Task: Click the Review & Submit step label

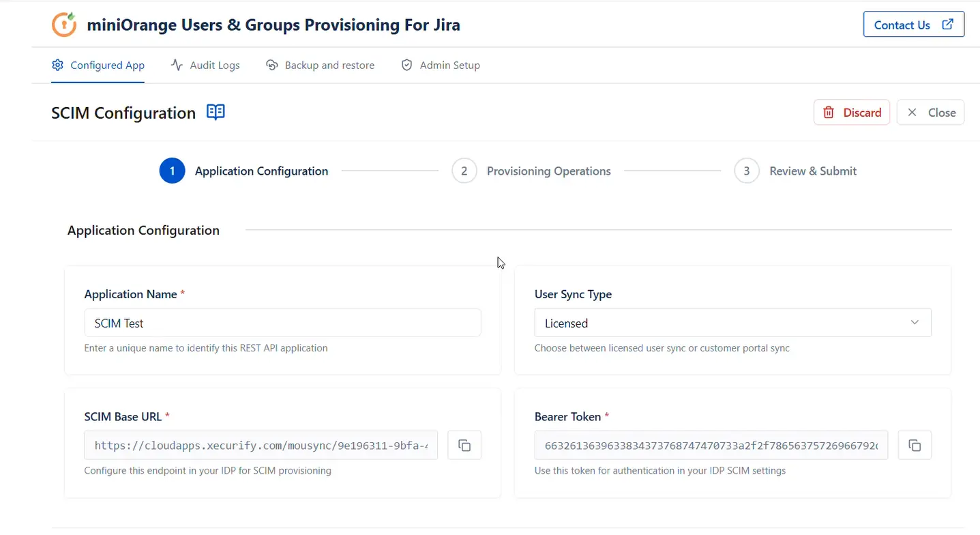Action: click(x=813, y=171)
